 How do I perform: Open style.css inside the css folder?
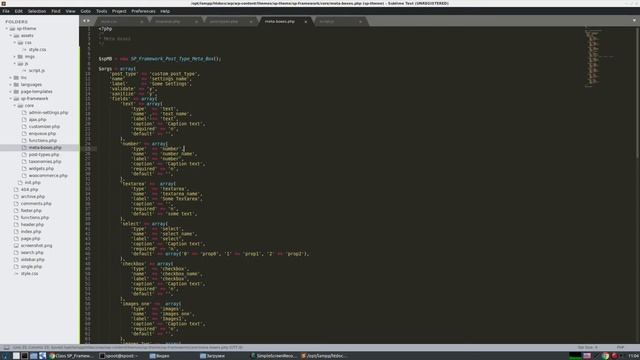[x=37, y=49]
